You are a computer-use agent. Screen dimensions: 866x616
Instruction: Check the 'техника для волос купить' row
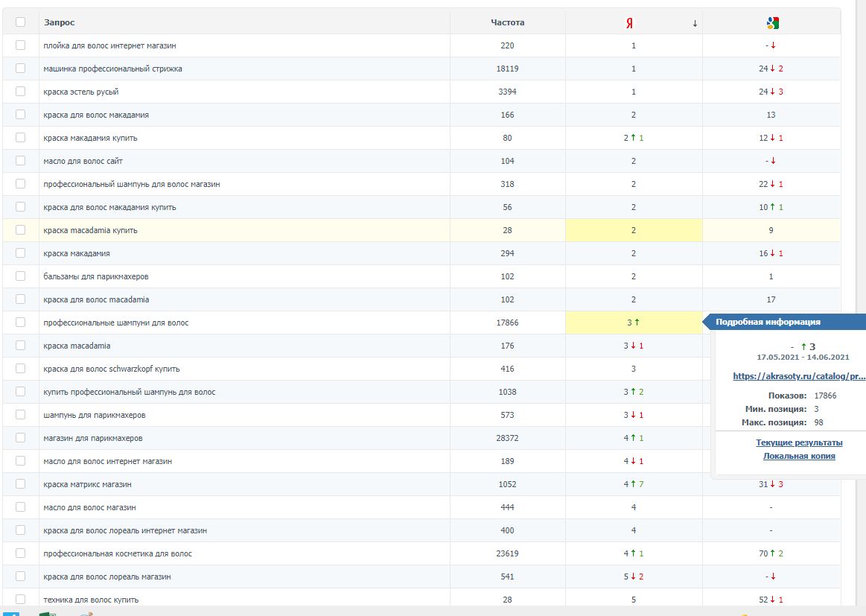20,600
